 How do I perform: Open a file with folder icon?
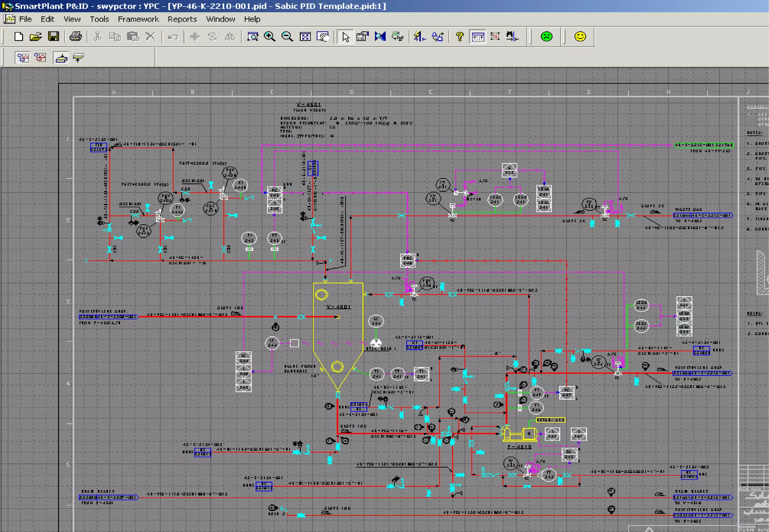click(36, 36)
